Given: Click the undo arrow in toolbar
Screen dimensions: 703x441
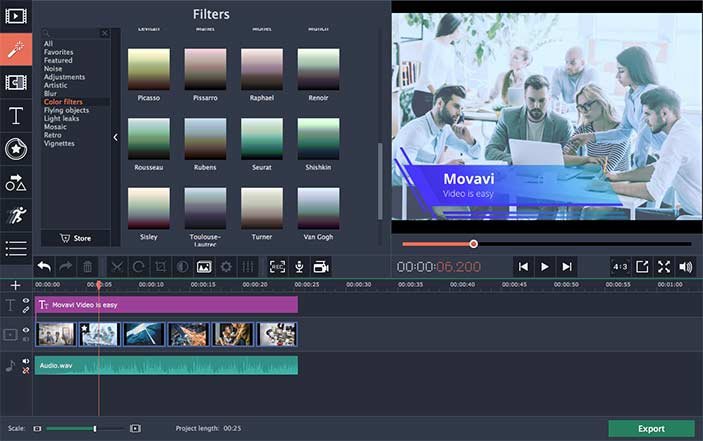Looking at the screenshot, I should click(44, 267).
